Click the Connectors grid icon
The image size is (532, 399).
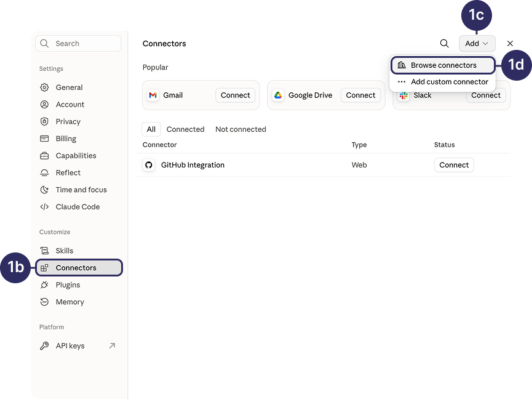44,268
